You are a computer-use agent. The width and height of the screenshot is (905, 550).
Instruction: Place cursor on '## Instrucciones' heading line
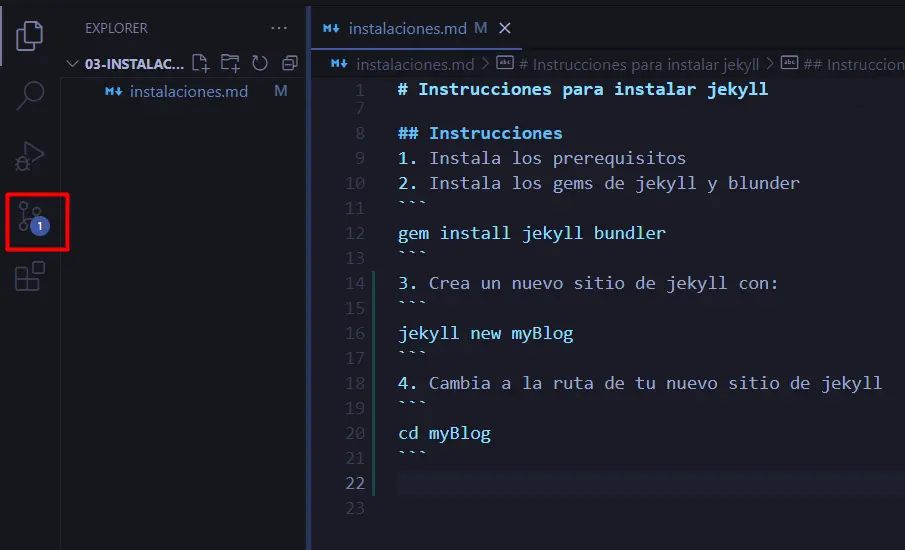point(480,133)
